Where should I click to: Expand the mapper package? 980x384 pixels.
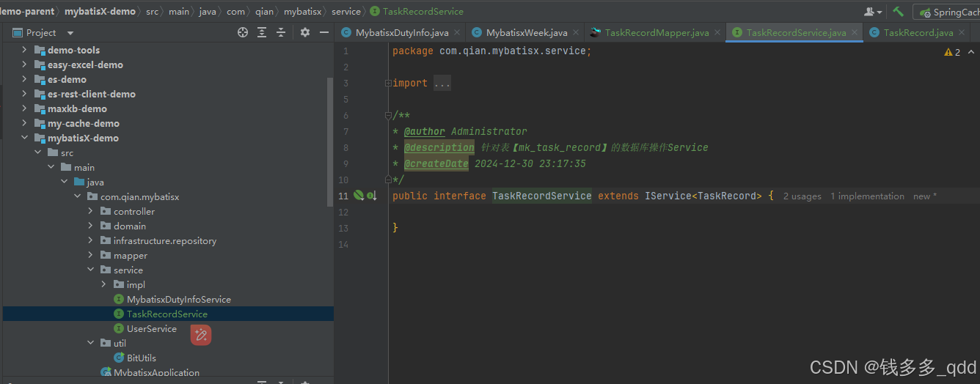[90, 255]
